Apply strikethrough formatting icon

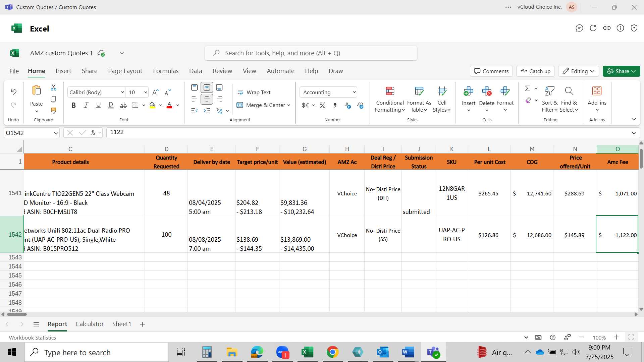123,105
